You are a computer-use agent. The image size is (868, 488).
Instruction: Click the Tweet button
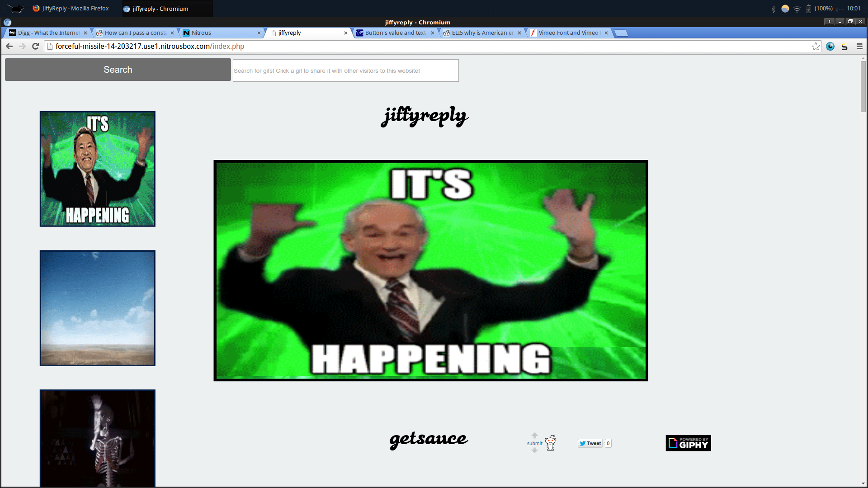tap(590, 443)
